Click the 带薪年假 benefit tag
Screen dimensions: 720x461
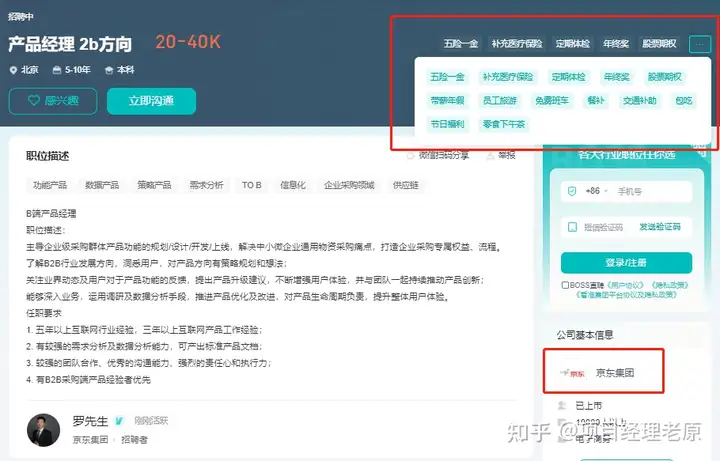tap(447, 101)
